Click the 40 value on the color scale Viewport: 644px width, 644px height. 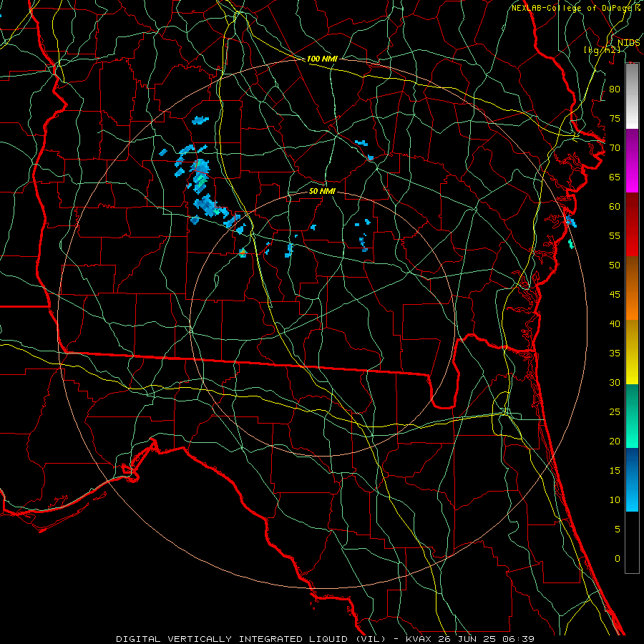615,323
